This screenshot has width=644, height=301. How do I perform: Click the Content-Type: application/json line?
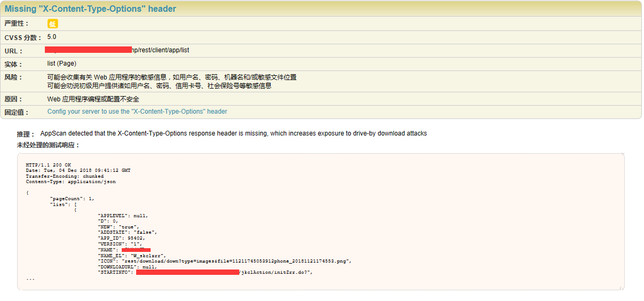tap(70, 181)
